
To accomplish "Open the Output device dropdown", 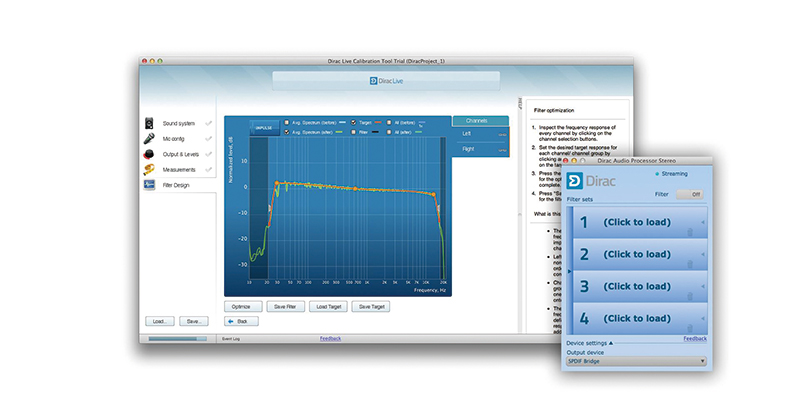I will pyautogui.click(x=636, y=361).
